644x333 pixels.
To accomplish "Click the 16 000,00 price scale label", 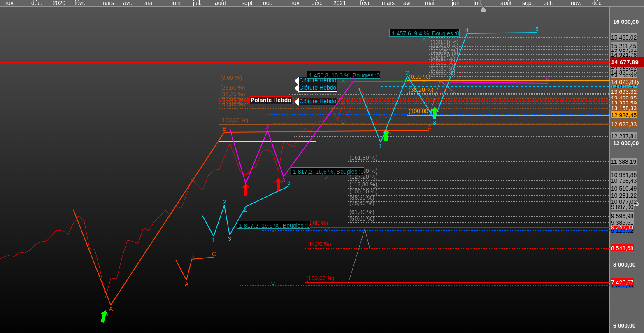I will pos(626,22).
